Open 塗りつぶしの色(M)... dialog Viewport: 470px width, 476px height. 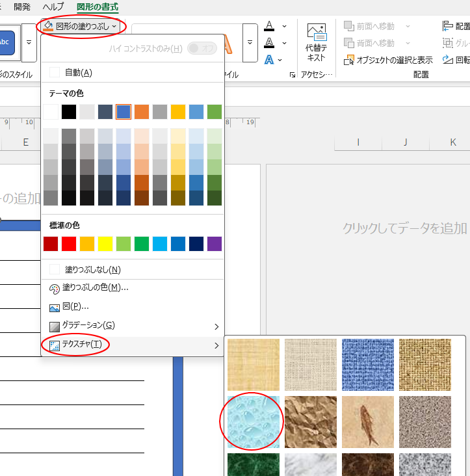coord(132,288)
